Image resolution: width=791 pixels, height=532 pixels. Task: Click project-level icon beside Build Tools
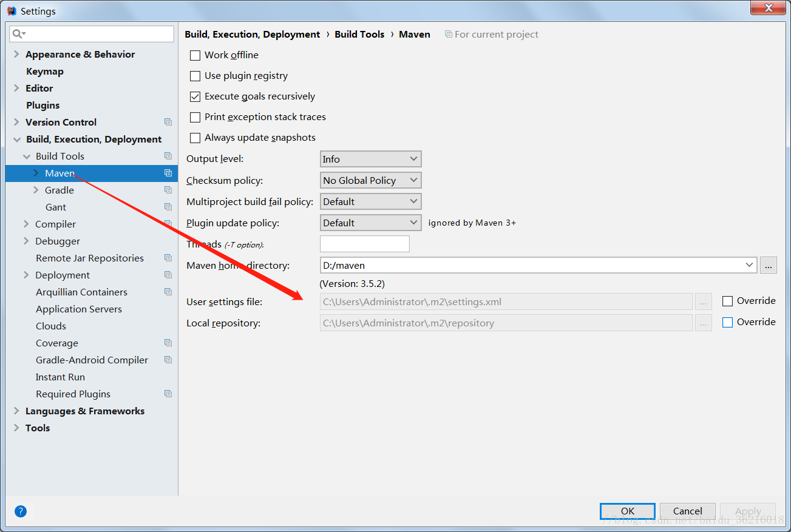click(x=168, y=156)
